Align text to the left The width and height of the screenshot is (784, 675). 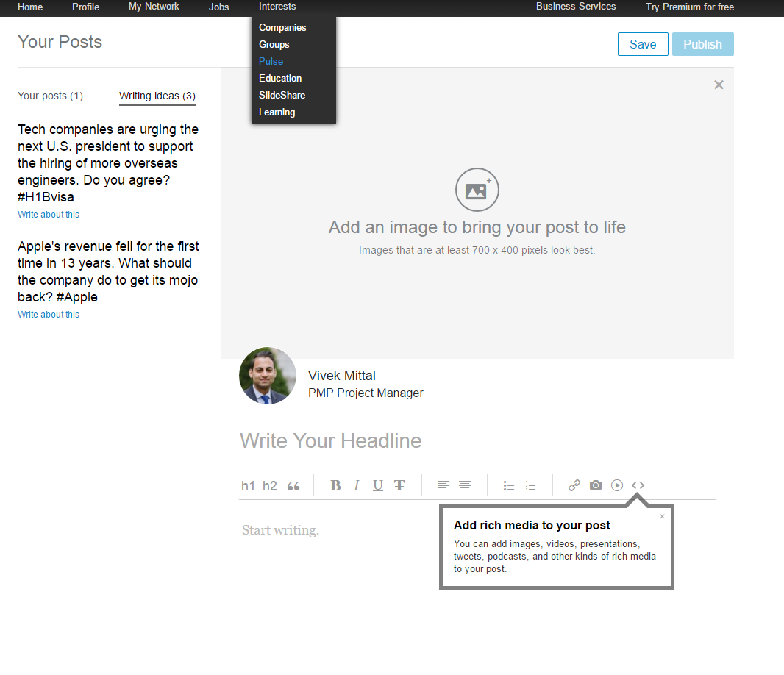coord(443,485)
